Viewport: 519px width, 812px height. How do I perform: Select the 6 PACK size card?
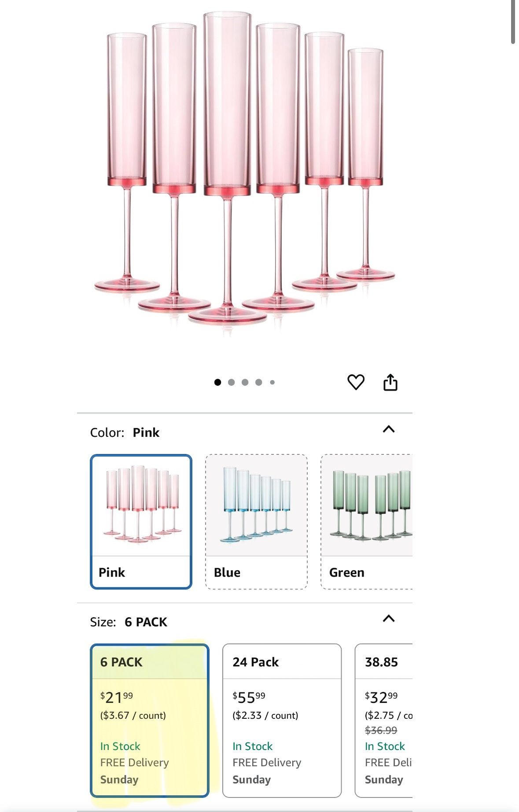pos(149,720)
